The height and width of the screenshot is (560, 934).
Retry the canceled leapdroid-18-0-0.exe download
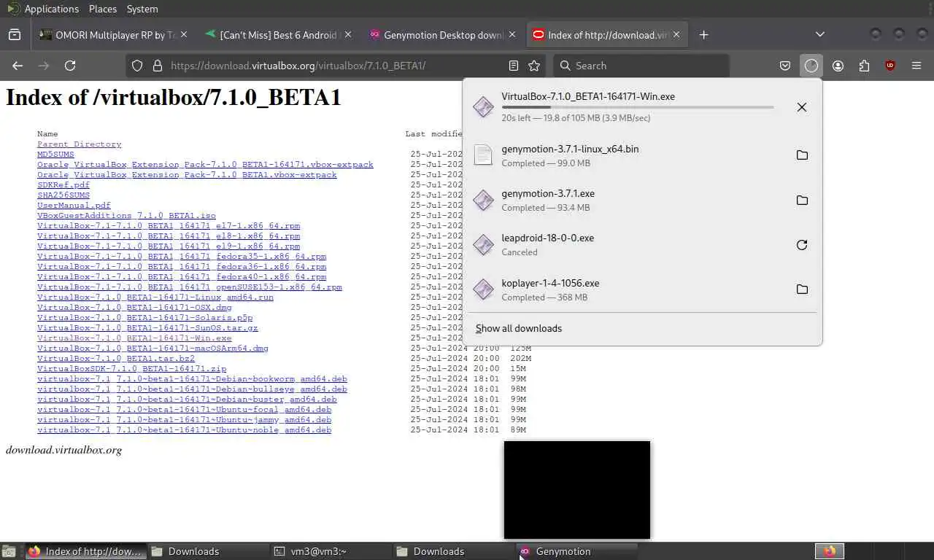(x=801, y=245)
